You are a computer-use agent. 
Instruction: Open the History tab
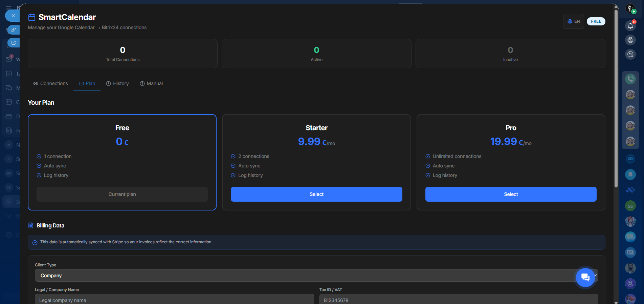117,83
